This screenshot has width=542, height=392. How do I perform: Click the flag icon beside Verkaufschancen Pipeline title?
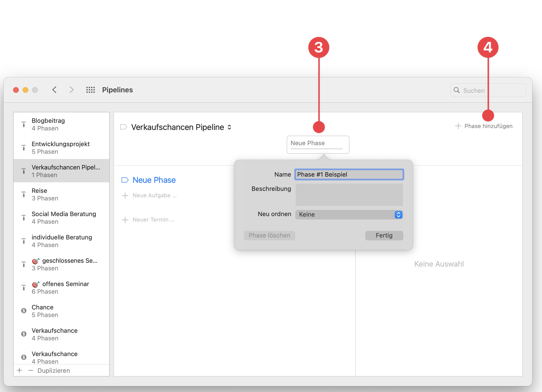click(123, 127)
